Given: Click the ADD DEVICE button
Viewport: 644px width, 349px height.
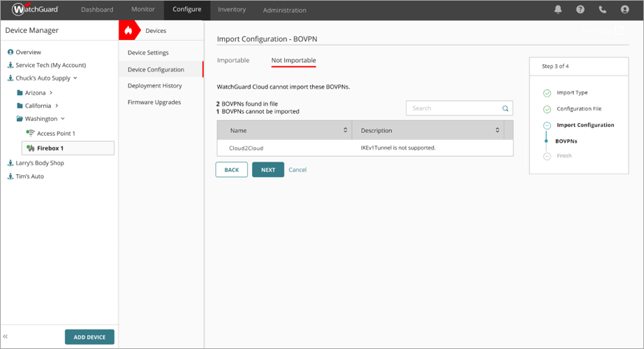Looking at the screenshot, I should [x=89, y=337].
